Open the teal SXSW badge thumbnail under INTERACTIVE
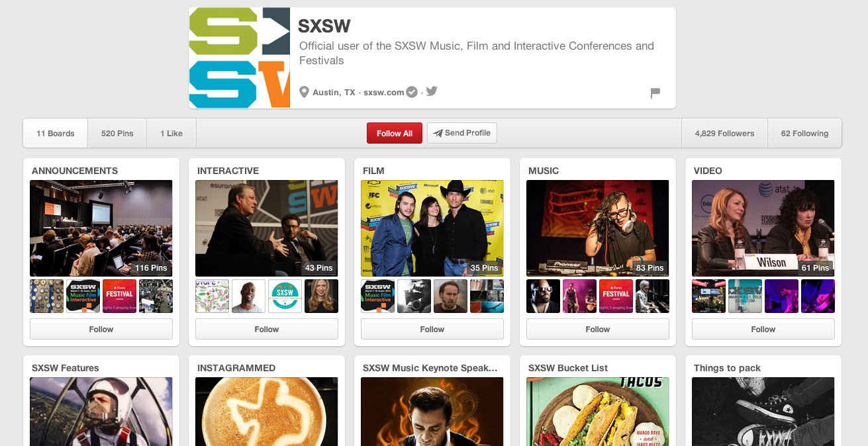 [285, 296]
